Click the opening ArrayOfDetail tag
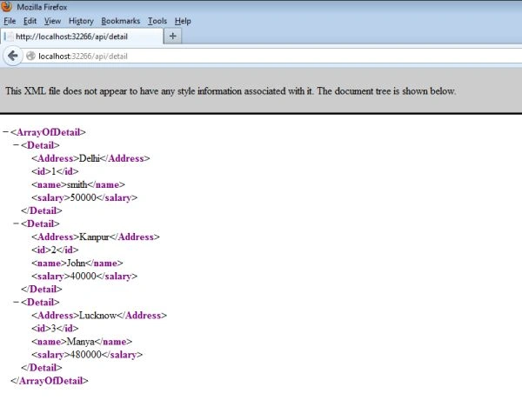The height and width of the screenshot is (420, 522). click(x=48, y=132)
